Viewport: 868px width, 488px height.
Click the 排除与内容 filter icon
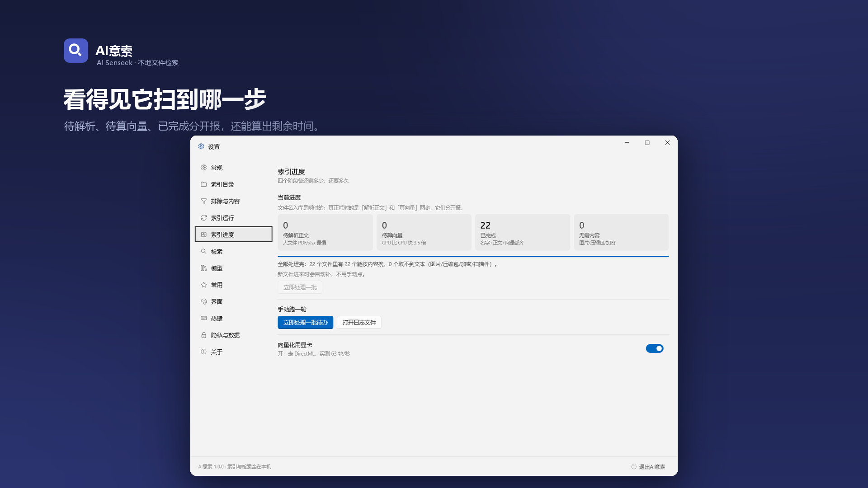[203, 201]
